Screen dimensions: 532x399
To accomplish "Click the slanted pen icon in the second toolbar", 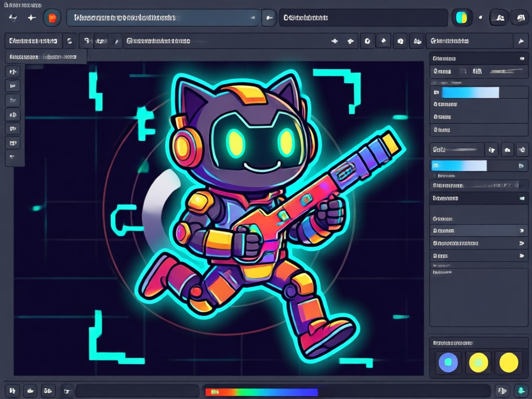I will point(116,42).
